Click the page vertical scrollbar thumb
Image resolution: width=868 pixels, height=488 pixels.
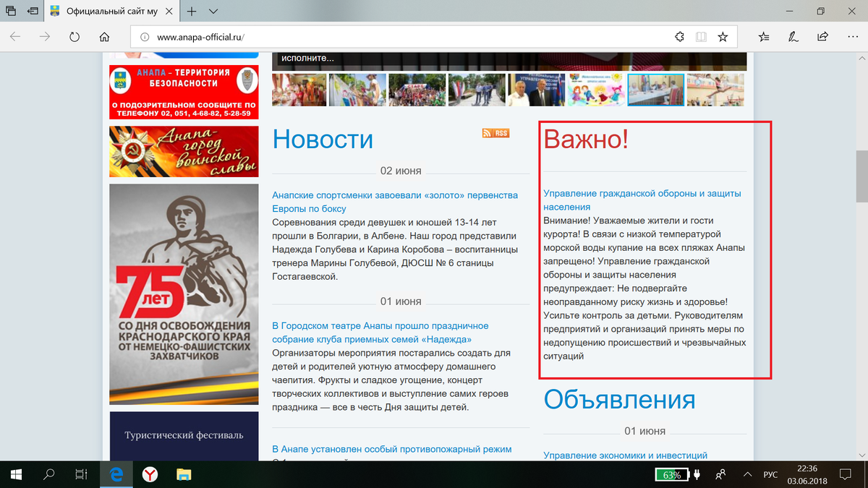click(x=861, y=176)
